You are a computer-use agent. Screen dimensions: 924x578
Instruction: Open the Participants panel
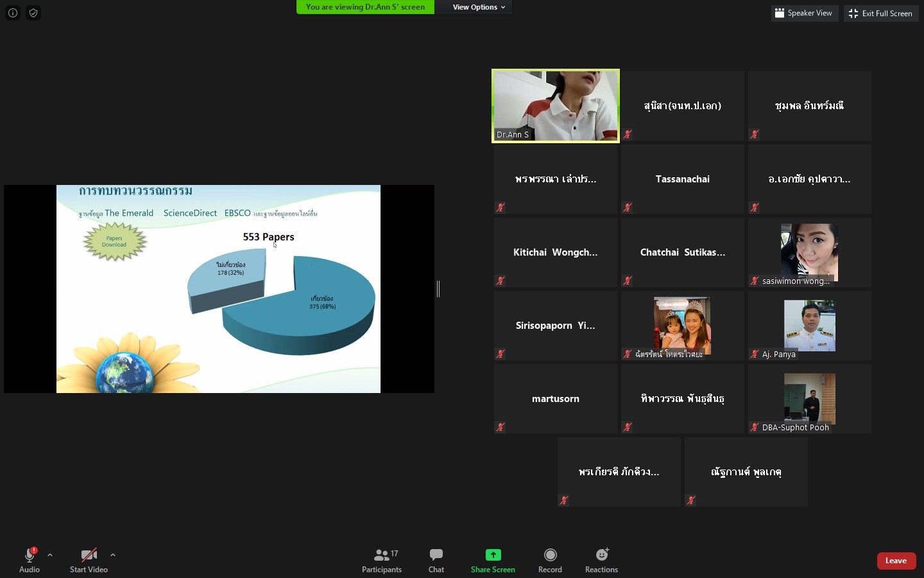click(382, 560)
